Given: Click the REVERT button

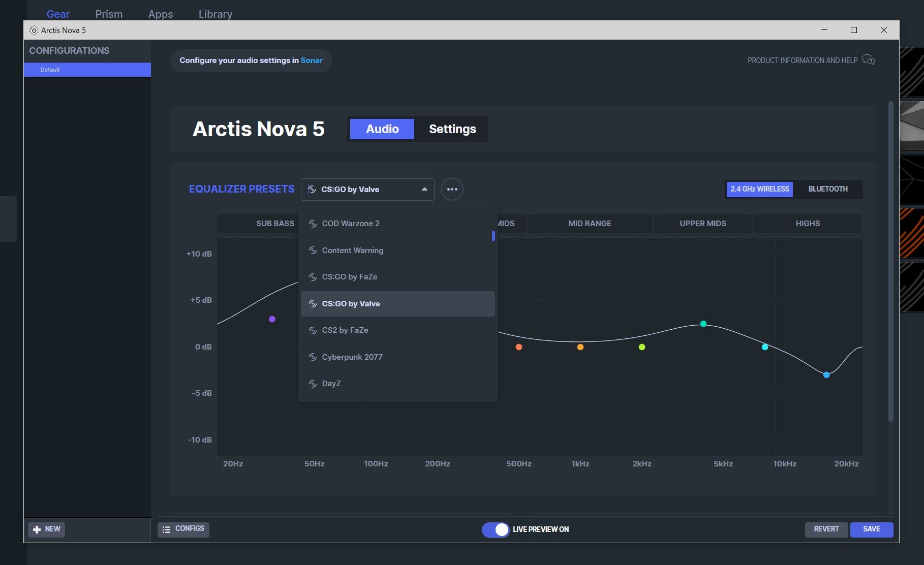Looking at the screenshot, I should pos(826,529).
